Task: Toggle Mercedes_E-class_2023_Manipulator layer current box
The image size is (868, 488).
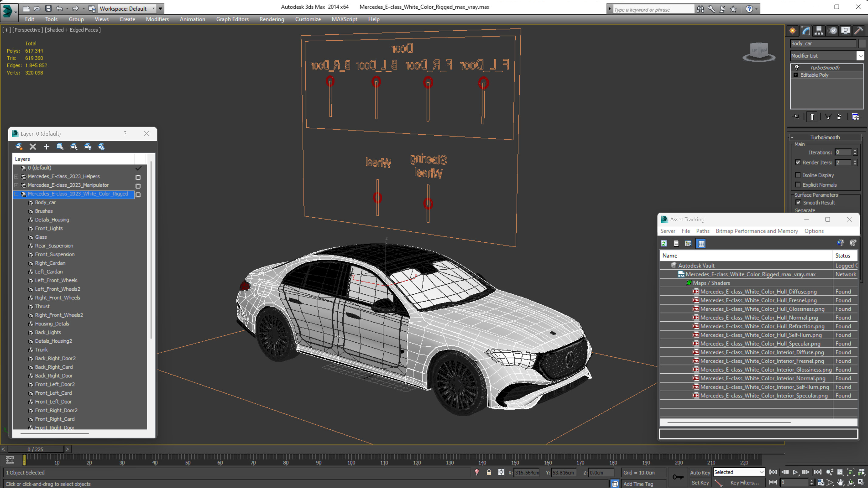Action: [138, 186]
